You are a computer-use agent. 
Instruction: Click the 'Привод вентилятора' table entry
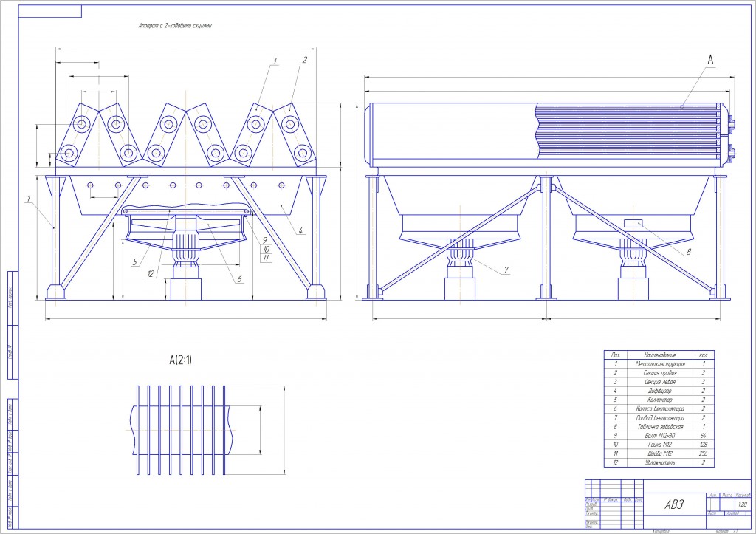(659, 418)
